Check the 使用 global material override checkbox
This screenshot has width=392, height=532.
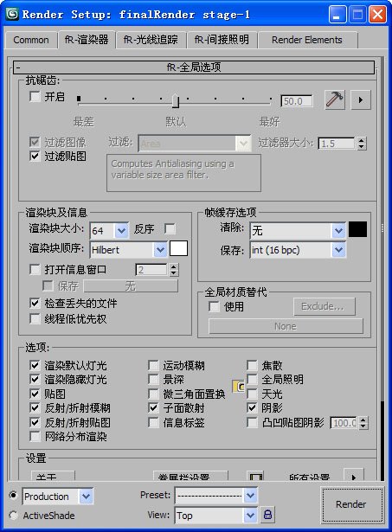coord(214,307)
